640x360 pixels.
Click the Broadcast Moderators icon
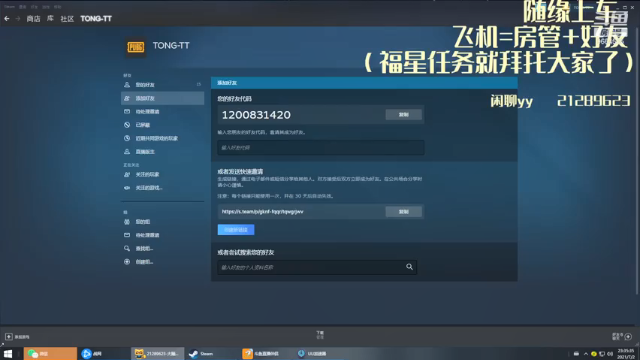tap(127, 151)
